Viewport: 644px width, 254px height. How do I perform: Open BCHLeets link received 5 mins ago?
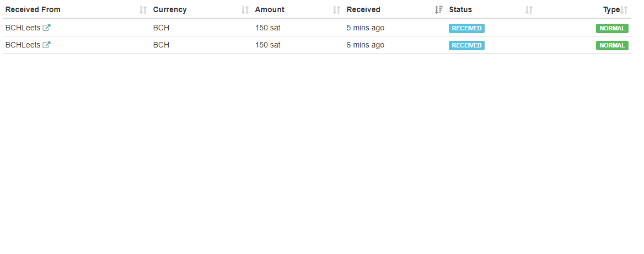coord(23,28)
